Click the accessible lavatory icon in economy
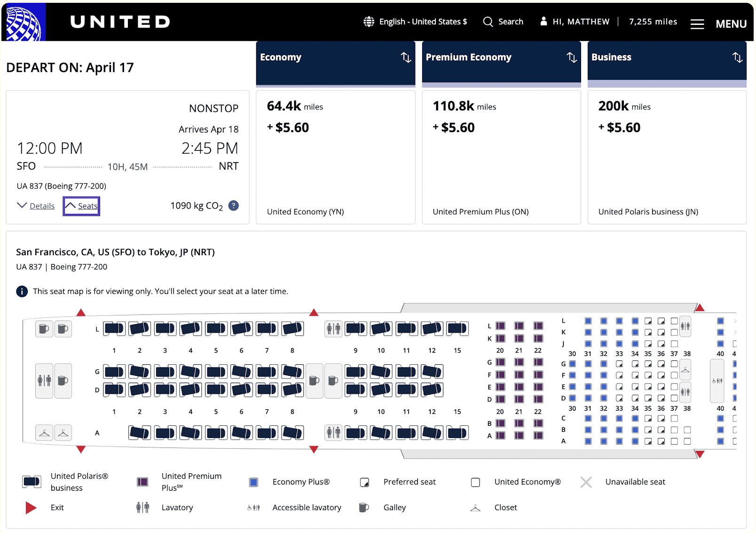This screenshot has height=533, width=756. pyautogui.click(x=718, y=381)
